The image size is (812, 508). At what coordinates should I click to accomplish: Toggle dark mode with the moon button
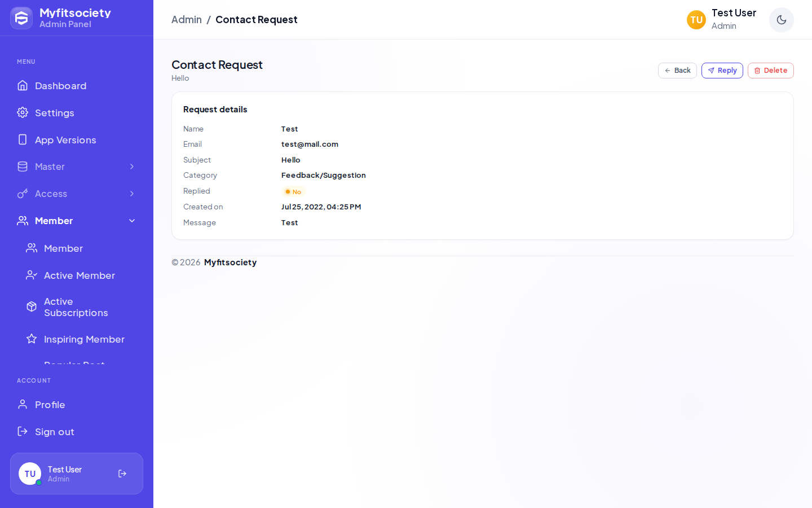click(x=782, y=20)
